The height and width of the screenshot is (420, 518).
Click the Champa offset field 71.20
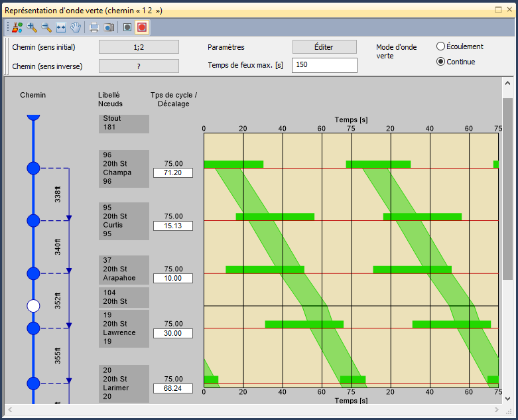click(172, 173)
